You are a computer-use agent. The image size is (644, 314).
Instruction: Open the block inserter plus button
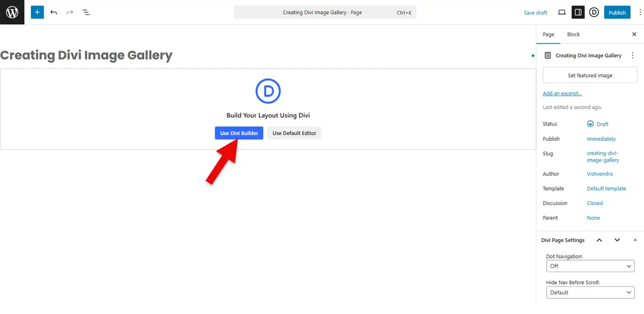coord(37,12)
